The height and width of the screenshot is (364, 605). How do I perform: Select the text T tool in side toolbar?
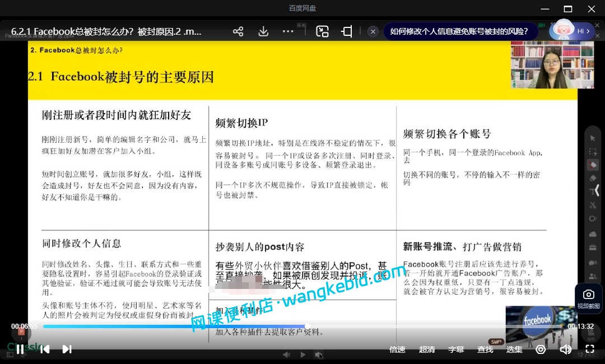(x=592, y=192)
